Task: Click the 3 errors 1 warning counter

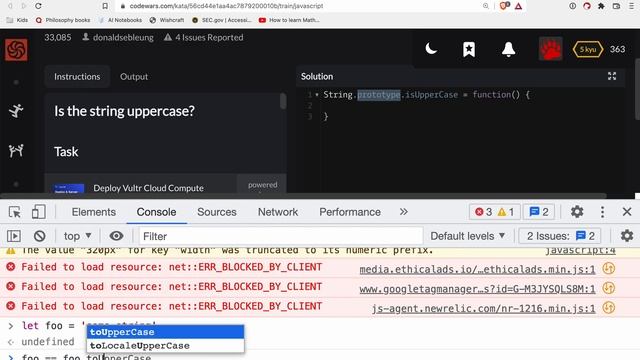Action: tap(494, 212)
